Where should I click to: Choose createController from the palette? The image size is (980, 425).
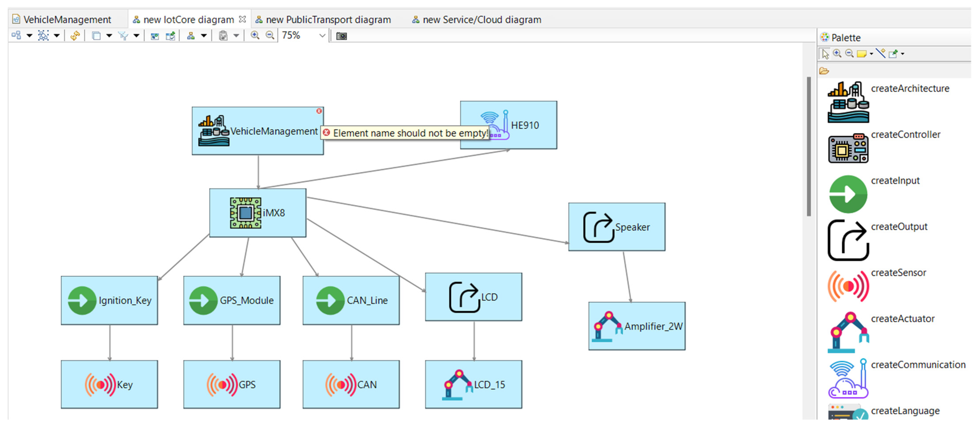tap(848, 148)
